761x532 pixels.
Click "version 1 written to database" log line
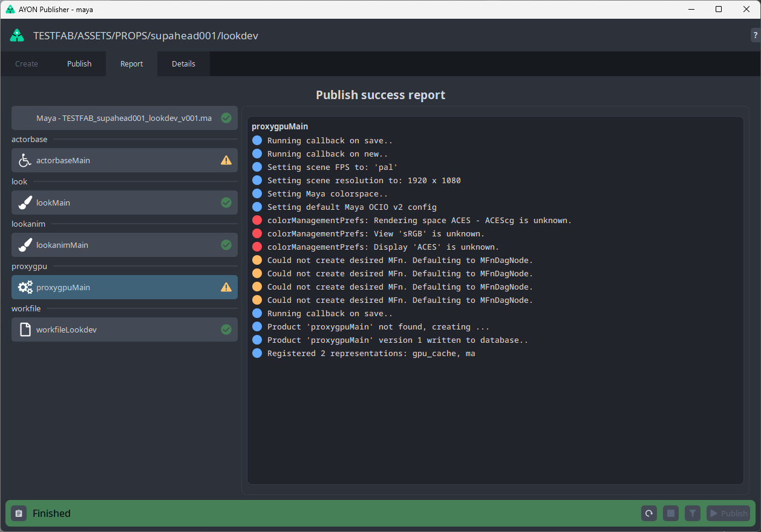398,340
